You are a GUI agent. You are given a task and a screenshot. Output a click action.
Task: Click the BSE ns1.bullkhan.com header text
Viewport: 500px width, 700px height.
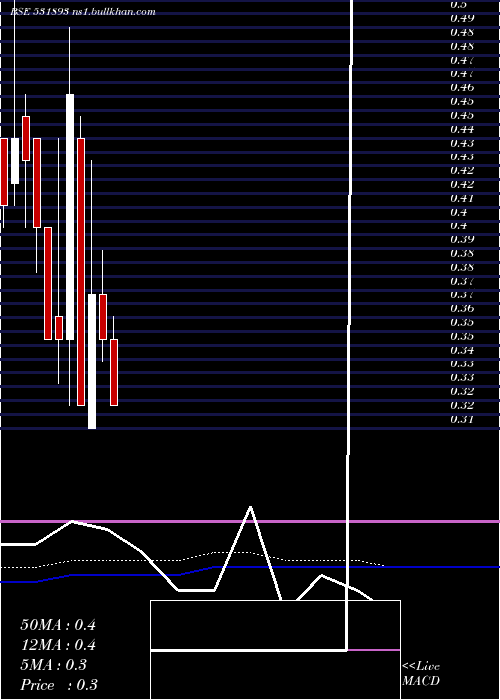(83, 12)
